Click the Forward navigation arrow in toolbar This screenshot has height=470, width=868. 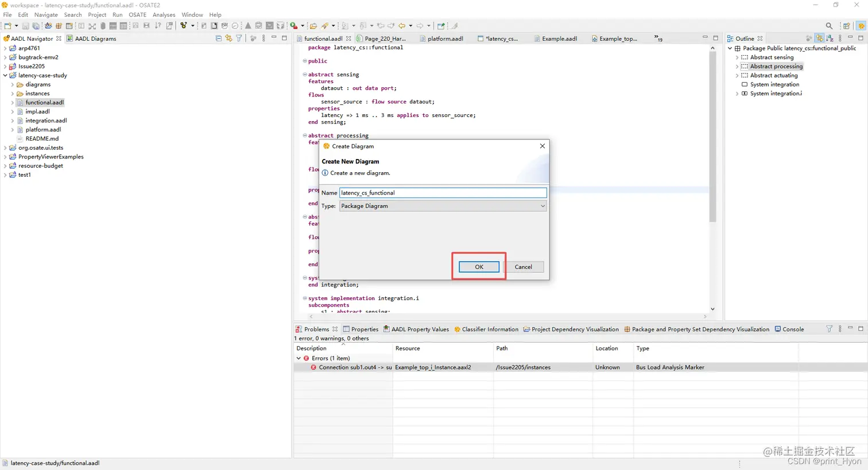(x=420, y=26)
